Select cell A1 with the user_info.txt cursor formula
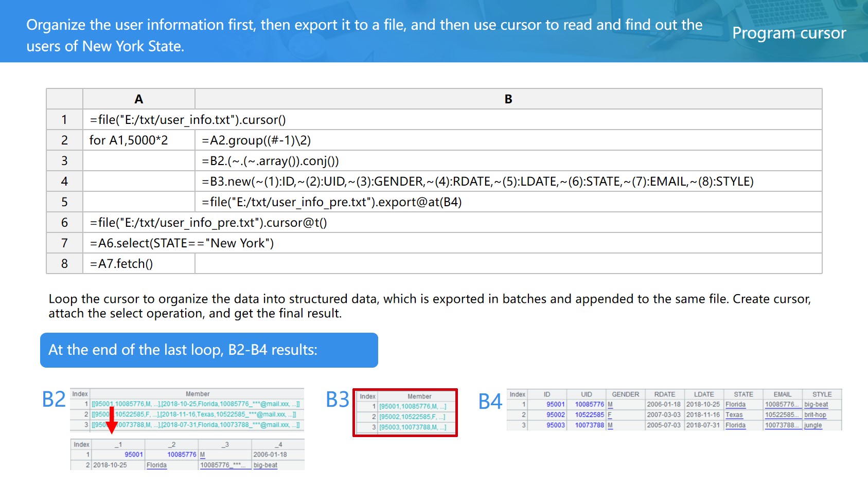This screenshot has width=868, height=488. click(x=188, y=120)
